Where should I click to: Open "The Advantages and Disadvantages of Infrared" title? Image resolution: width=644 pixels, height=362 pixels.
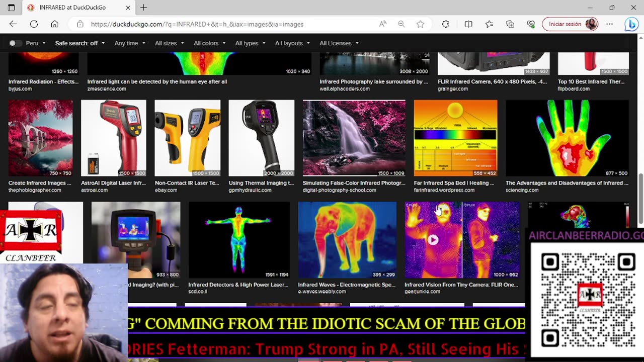567,183
